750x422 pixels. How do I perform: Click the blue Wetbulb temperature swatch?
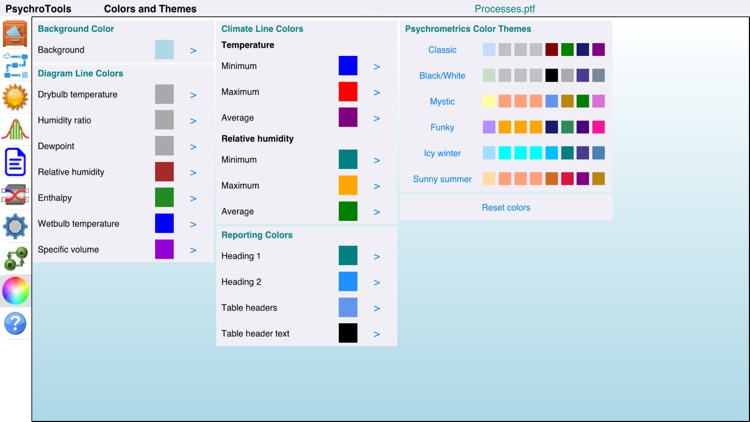point(164,223)
